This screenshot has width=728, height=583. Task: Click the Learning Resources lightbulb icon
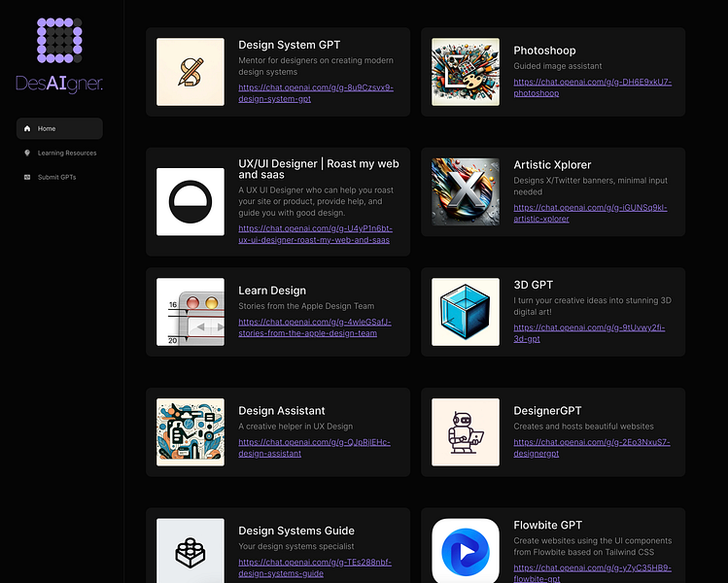point(27,153)
